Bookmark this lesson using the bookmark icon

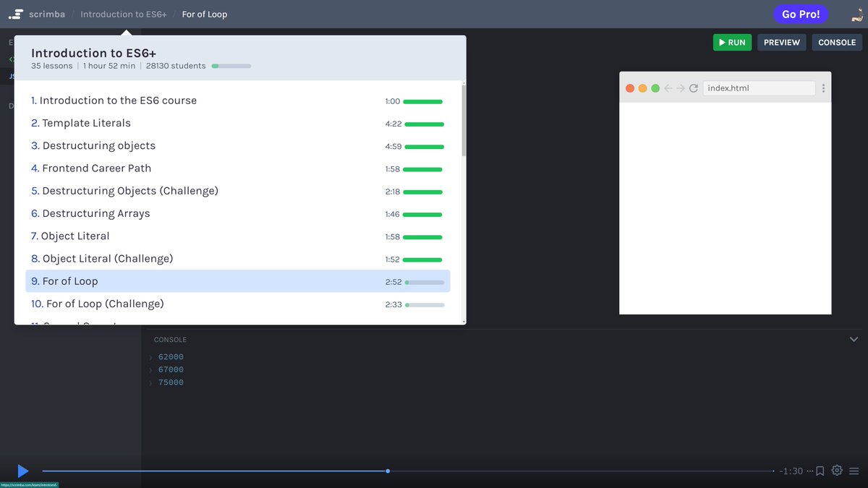(x=819, y=471)
